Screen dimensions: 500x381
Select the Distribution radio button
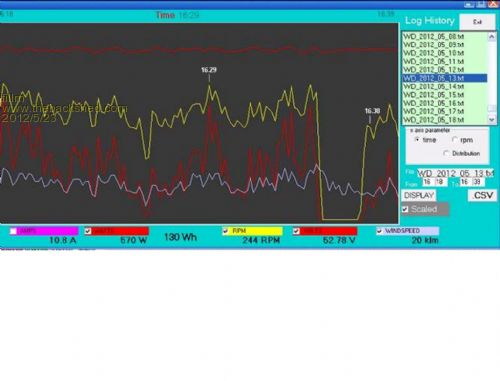coord(446,153)
